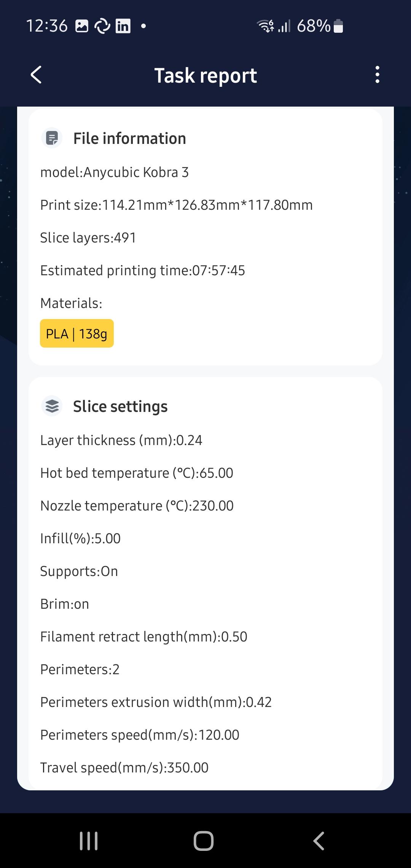Select the Brim:on setting row
This screenshot has width=411, height=868.
point(65,604)
